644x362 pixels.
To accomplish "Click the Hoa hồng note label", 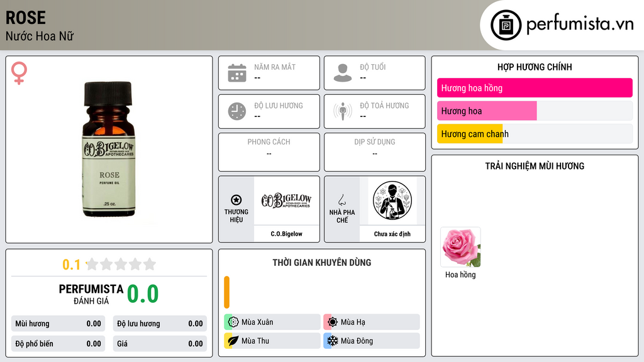I will [x=460, y=275].
